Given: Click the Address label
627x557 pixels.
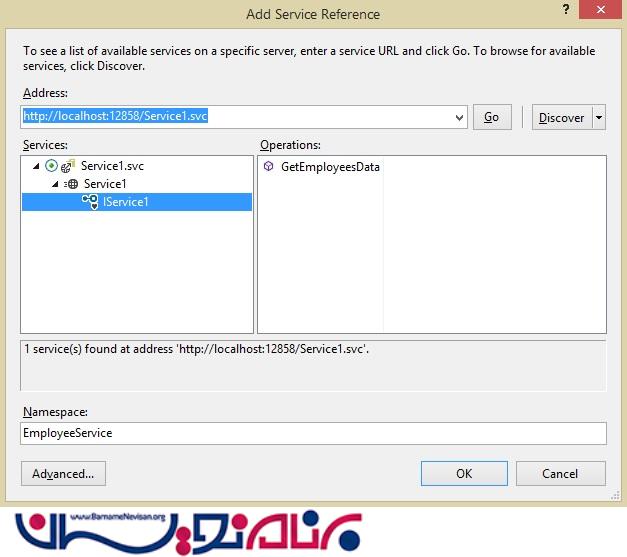Looking at the screenshot, I should (x=45, y=93).
